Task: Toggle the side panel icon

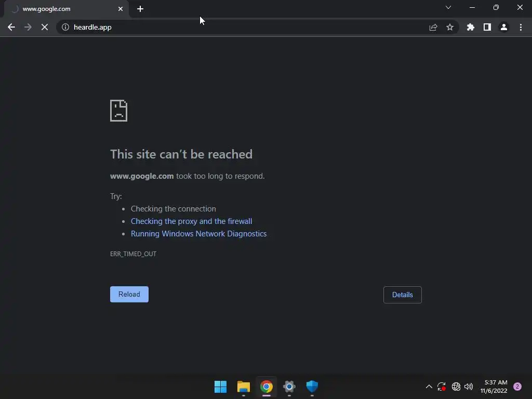Action: coord(487,27)
